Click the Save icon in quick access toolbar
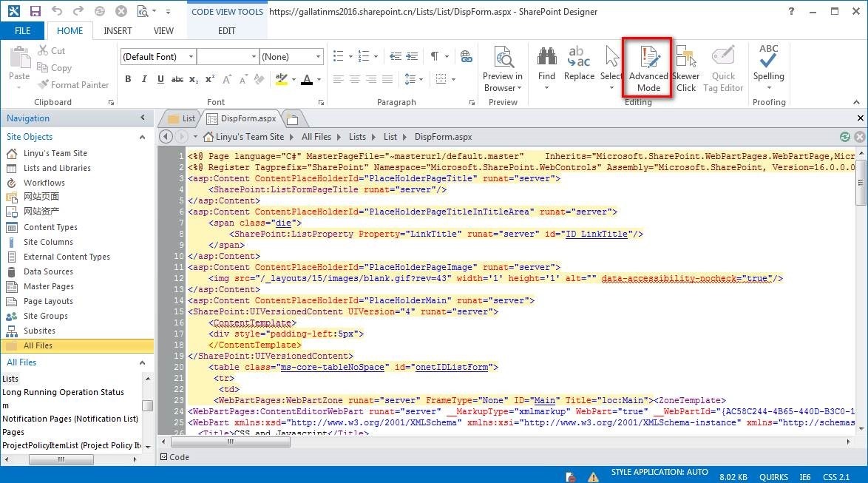Image resolution: width=868 pixels, height=483 pixels. (35, 11)
